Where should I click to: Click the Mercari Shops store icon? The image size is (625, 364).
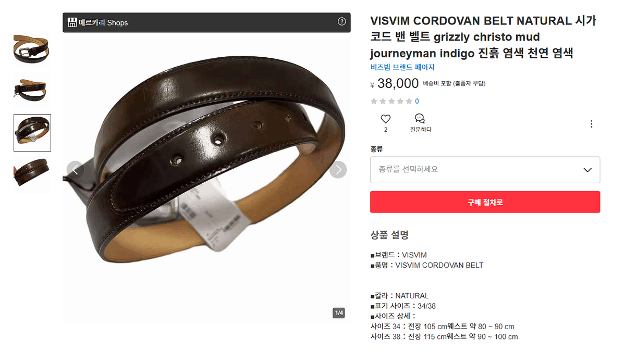click(72, 22)
